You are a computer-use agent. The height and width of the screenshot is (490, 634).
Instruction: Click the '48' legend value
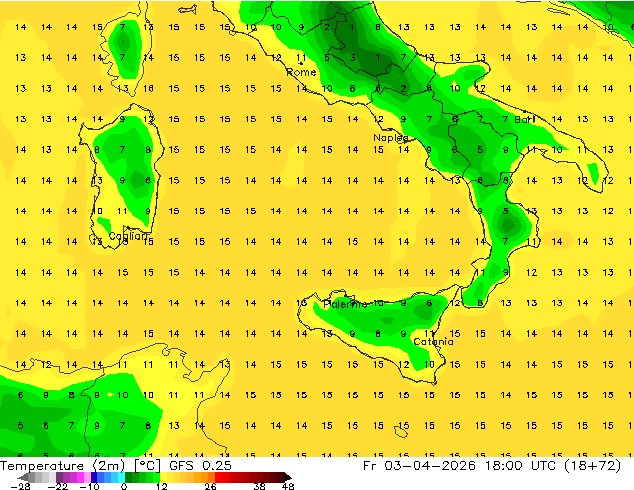tap(288, 486)
